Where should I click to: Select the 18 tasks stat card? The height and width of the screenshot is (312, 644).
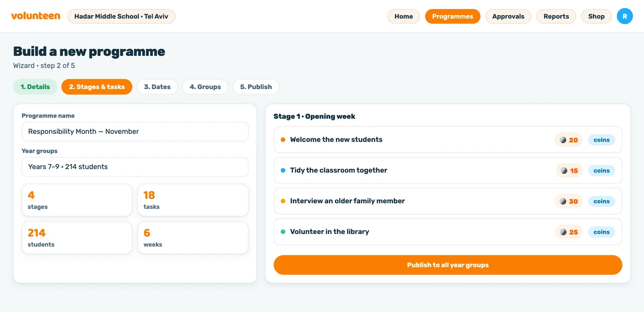tap(193, 200)
